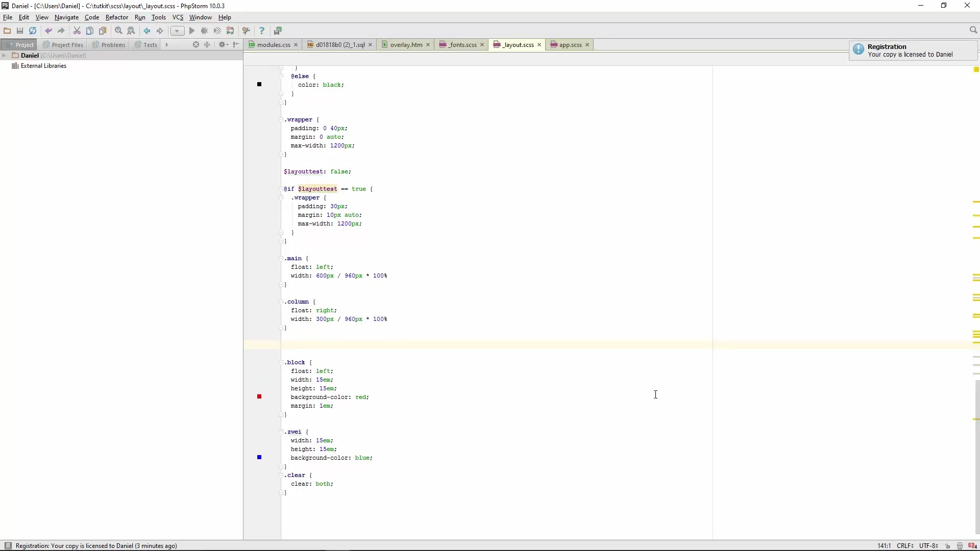Expand the Daniel project tree node

click(4, 56)
